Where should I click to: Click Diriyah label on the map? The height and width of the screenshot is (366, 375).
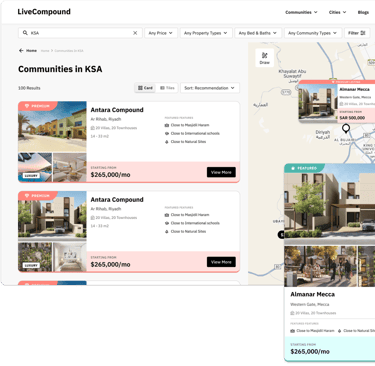click(x=323, y=134)
